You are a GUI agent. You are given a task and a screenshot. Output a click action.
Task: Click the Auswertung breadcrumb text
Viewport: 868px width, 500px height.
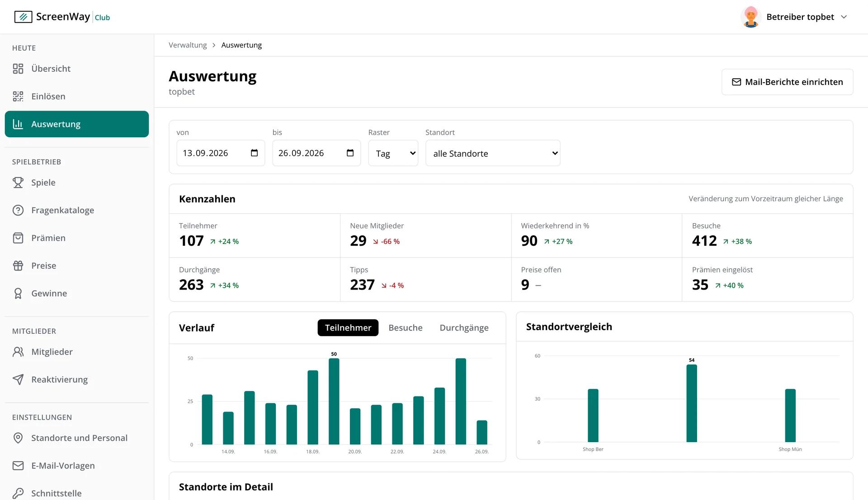point(241,45)
